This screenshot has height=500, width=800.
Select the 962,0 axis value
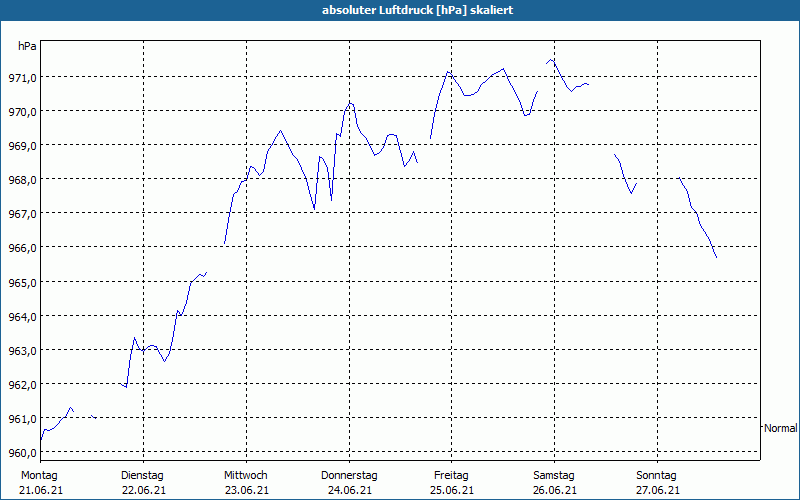[x=22, y=385]
